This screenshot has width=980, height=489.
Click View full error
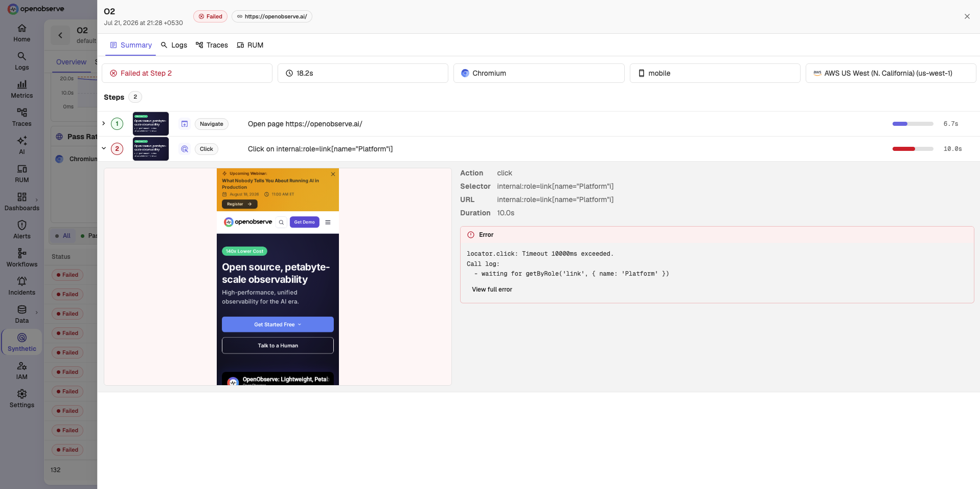point(492,290)
